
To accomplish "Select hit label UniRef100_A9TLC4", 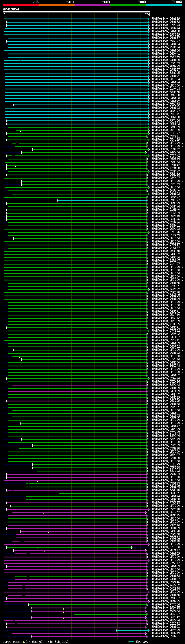I will (166, 121).
